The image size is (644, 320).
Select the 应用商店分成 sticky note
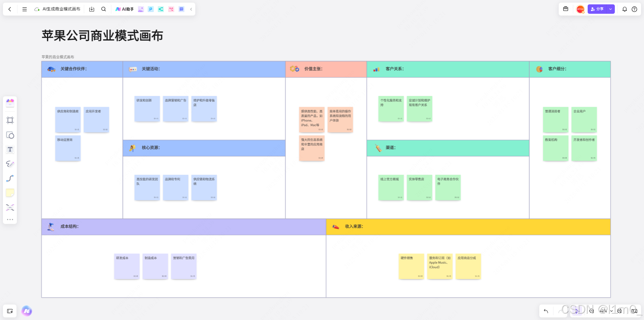coord(469,266)
